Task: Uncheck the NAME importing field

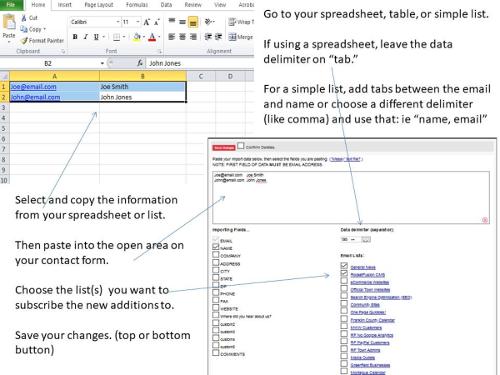Action: [216, 247]
